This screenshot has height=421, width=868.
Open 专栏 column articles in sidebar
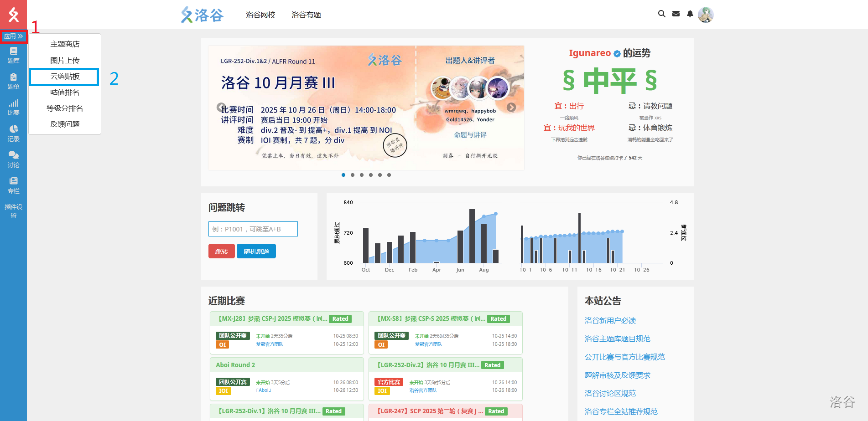point(13,185)
